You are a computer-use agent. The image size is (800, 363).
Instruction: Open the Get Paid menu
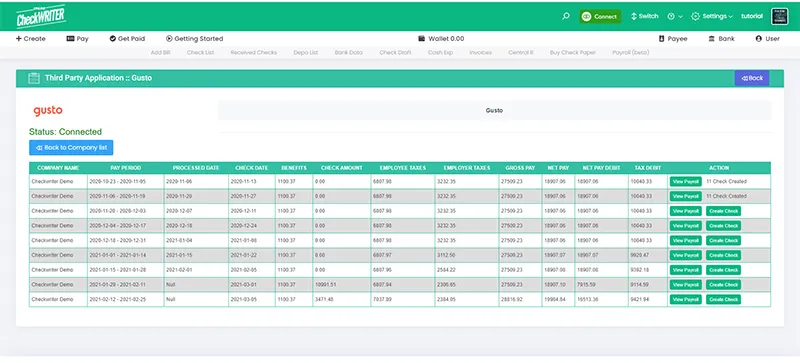[x=127, y=38]
